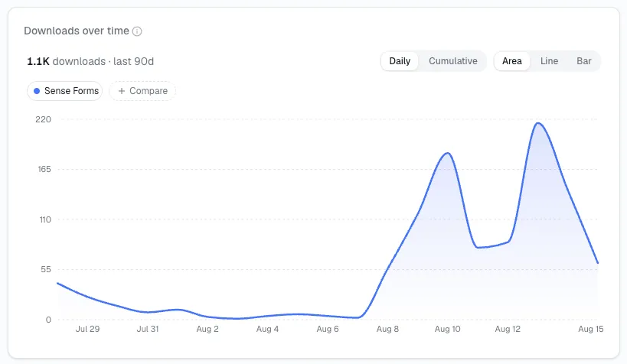Click the Jul 29 axis label
Viewport: 627px width, 364px height.
click(87, 329)
